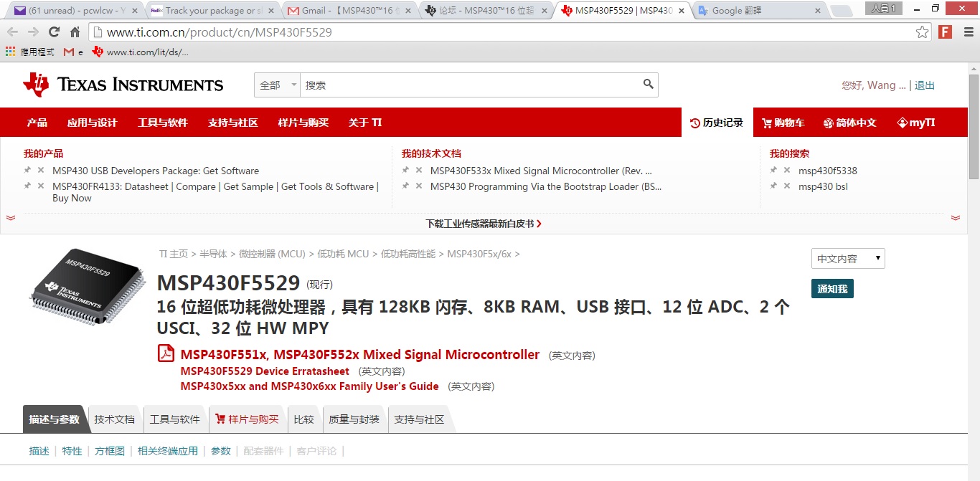
Task: Remove MSP430F533x document entry
Action: click(419, 171)
